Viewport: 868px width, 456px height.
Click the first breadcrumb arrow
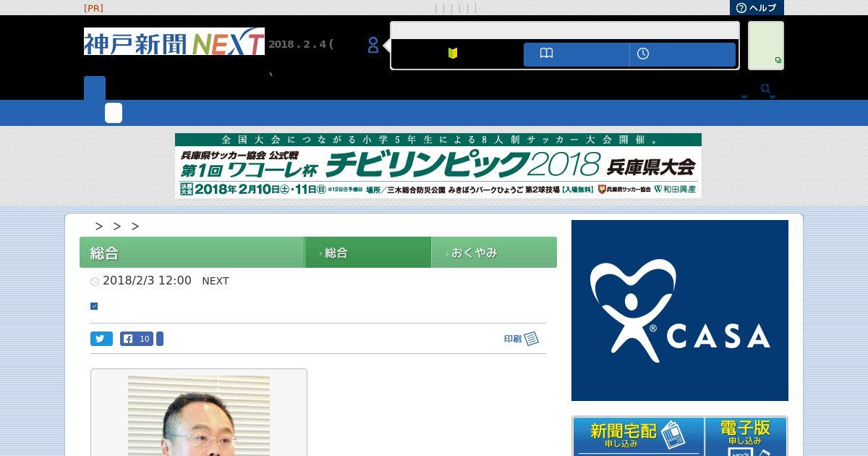(x=99, y=227)
